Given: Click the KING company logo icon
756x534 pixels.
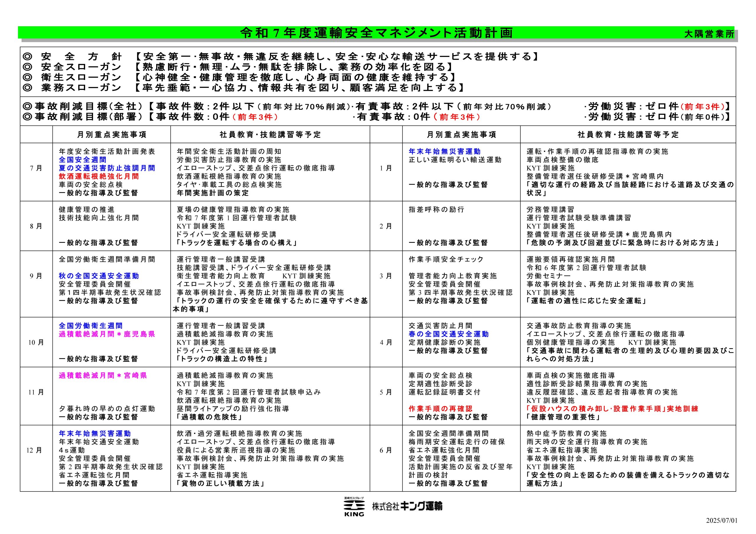Looking at the screenshot, I should click(354, 506).
